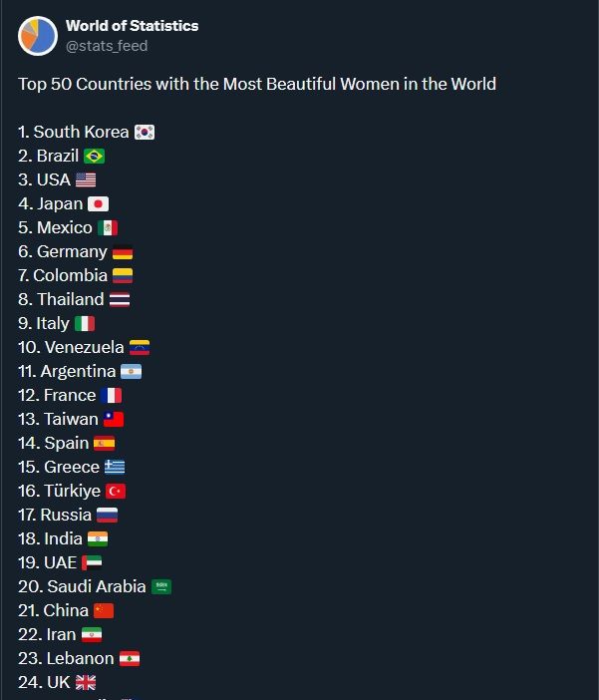
Task: Click the UK flag emoji
Action: point(86,682)
